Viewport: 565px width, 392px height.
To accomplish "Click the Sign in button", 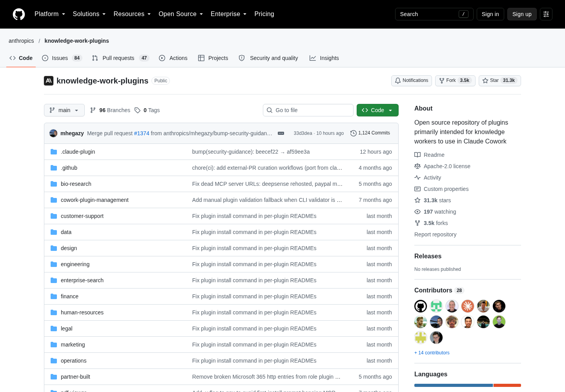I will coord(490,14).
